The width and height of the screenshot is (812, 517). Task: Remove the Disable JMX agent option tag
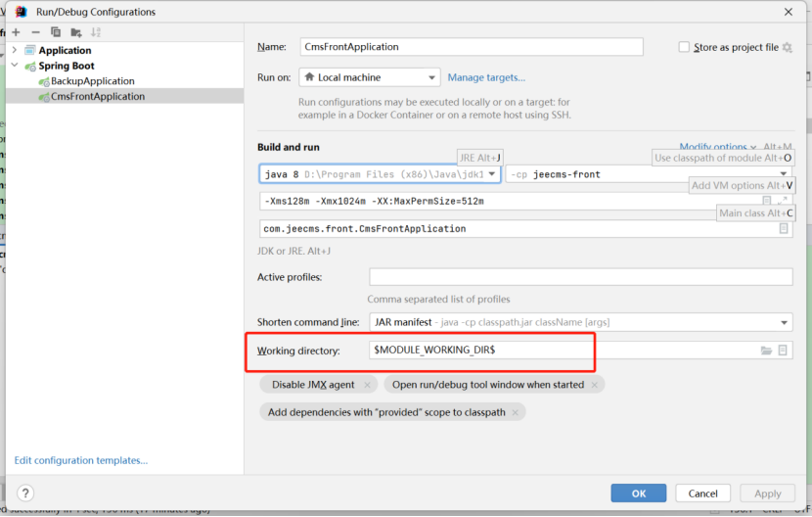pos(366,386)
